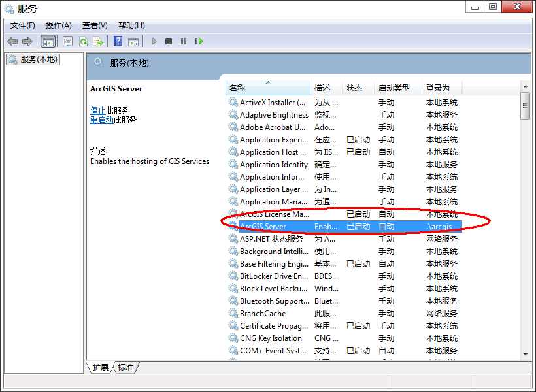Toggle the Show/Hide Console Tree button
This screenshot has width=536, height=392.
click(x=48, y=41)
